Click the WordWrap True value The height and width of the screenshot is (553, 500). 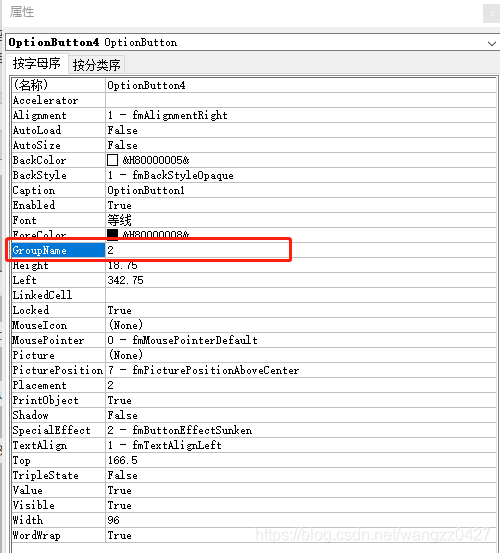click(x=120, y=535)
